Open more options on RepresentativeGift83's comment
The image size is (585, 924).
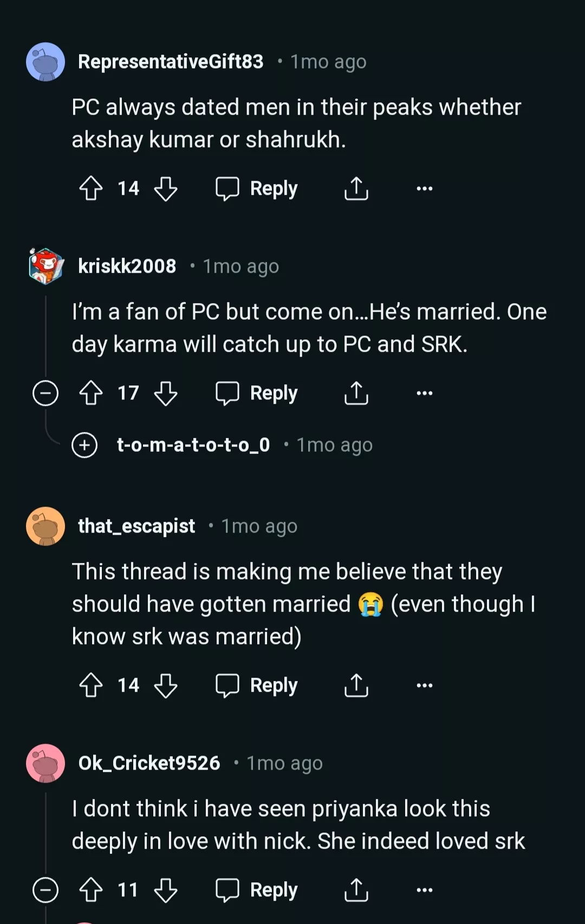[x=424, y=188]
